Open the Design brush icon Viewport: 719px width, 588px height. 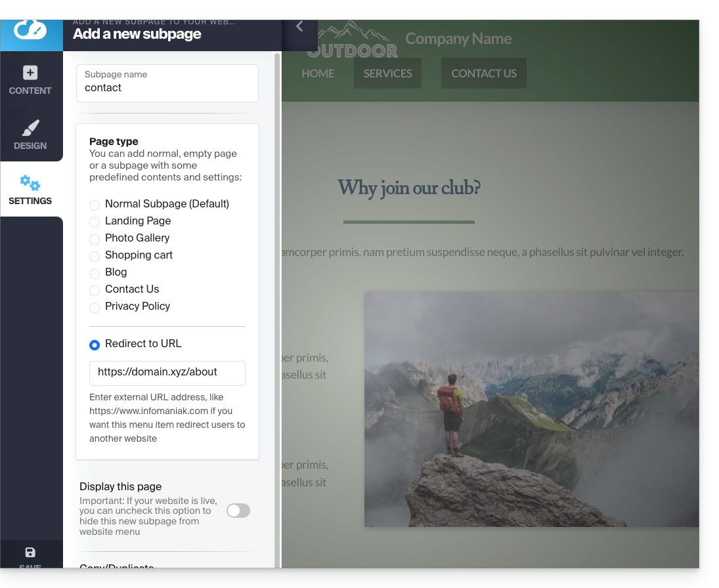coord(30,128)
